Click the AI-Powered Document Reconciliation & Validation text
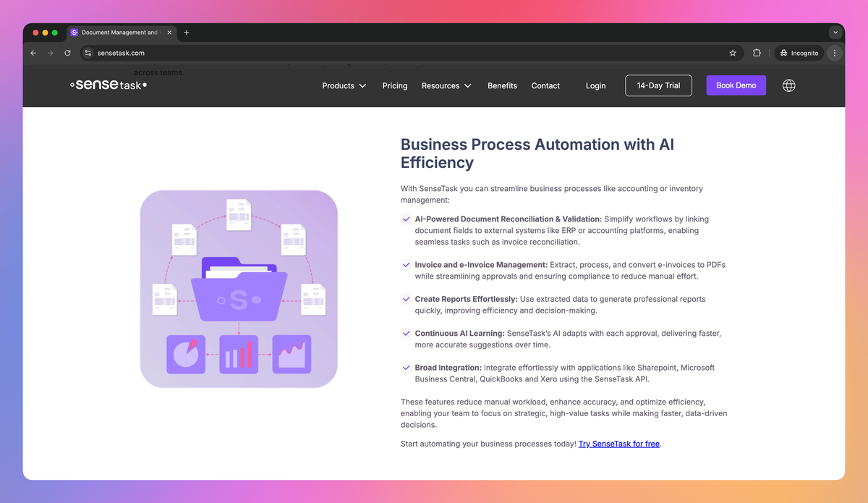Viewport: 868px width, 503px height. (509, 219)
